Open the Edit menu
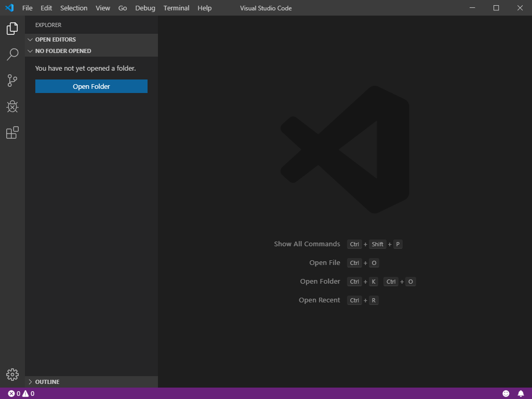Viewport: 532px width, 399px height. [x=46, y=8]
